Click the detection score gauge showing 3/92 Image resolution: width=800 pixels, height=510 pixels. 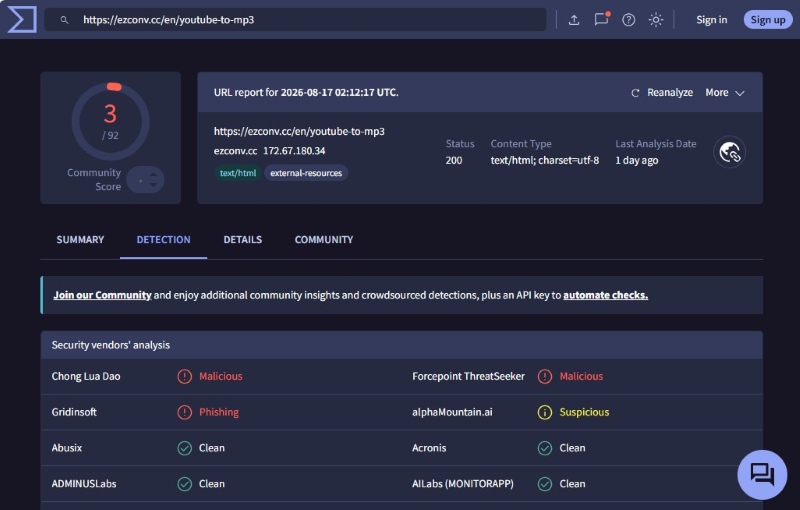(111, 121)
